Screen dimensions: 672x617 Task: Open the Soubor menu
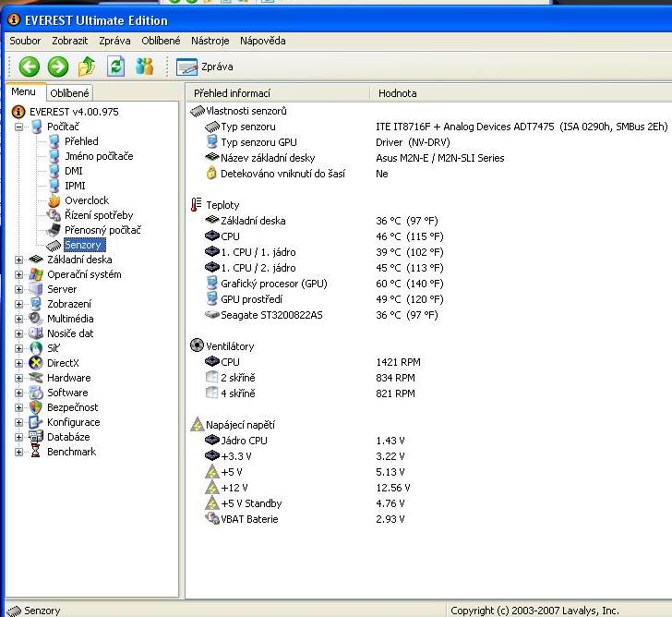(25, 41)
